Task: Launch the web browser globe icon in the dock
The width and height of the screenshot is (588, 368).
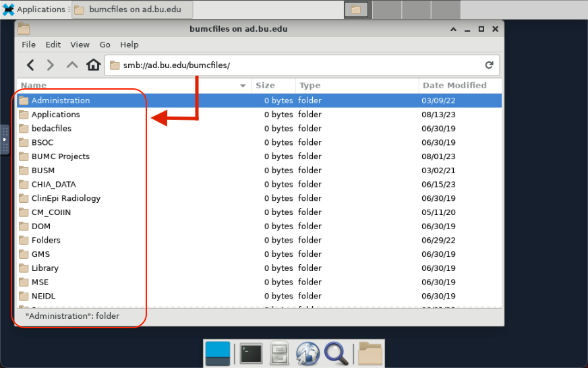Action: pos(307,353)
